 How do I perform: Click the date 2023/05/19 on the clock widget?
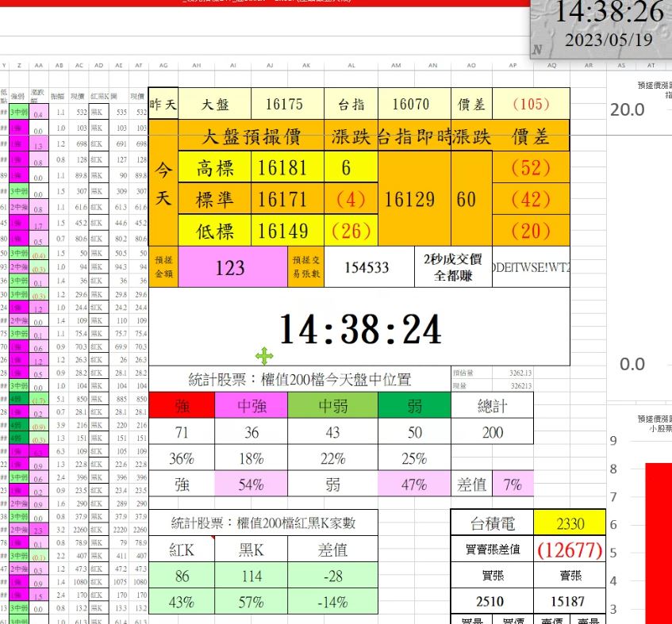pos(609,40)
